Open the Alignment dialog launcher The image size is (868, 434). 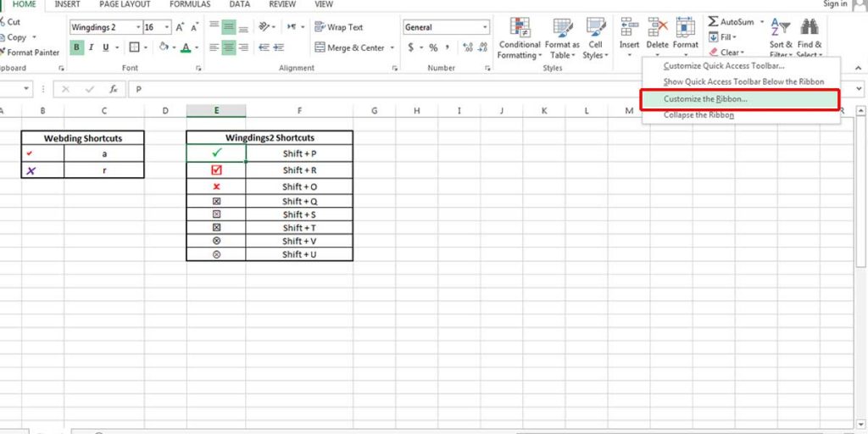[x=395, y=69]
